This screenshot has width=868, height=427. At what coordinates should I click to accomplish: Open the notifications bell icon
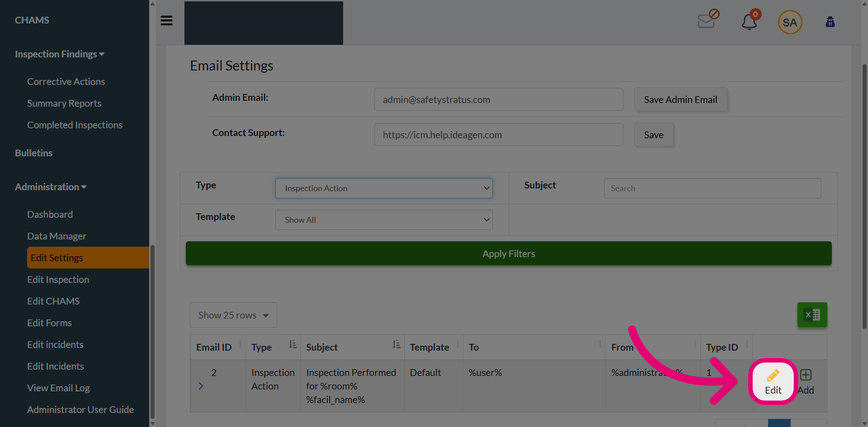pos(750,21)
